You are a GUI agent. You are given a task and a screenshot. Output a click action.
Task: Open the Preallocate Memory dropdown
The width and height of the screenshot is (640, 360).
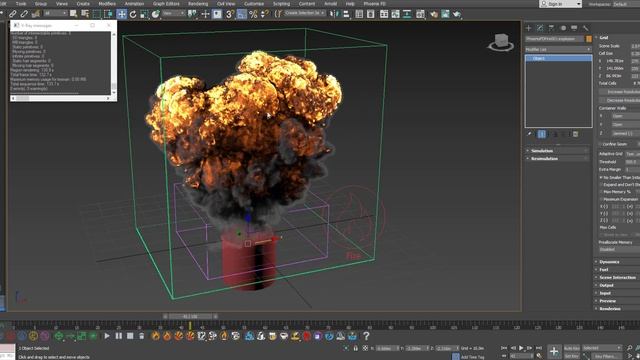tap(619, 249)
